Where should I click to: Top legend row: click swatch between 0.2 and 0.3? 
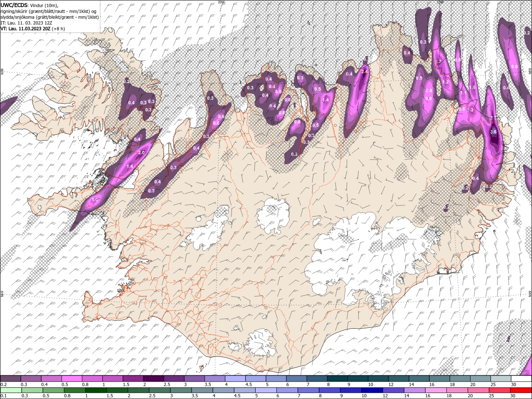[x=10, y=378]
